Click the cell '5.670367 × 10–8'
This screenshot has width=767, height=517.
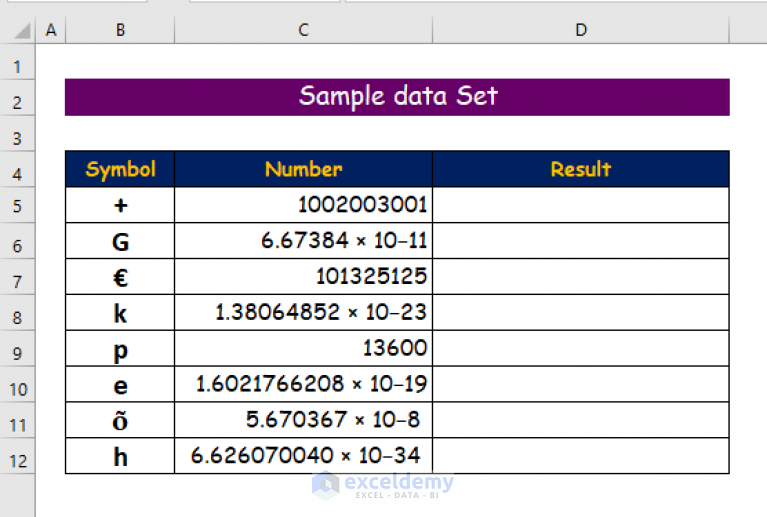coord(303,420)
